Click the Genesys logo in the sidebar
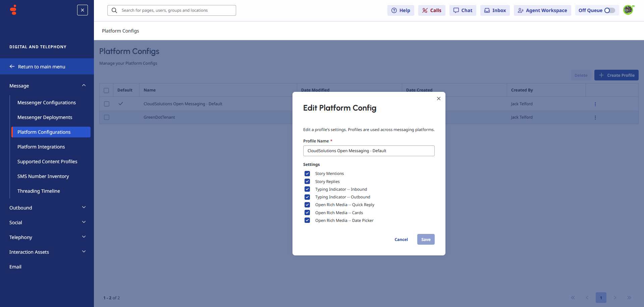Viewport: 644px width, 307px height. pos(13,10)
